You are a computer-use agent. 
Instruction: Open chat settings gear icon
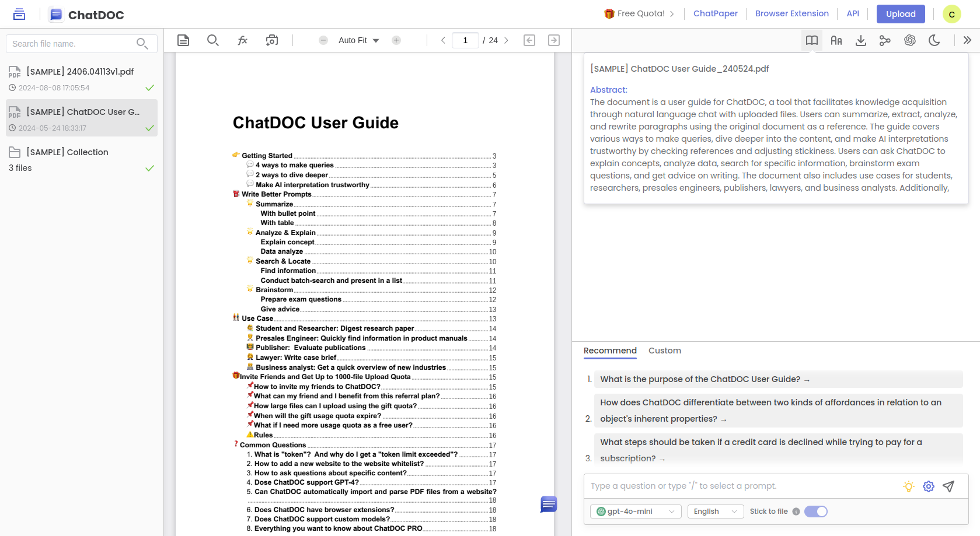coord(929,486)
